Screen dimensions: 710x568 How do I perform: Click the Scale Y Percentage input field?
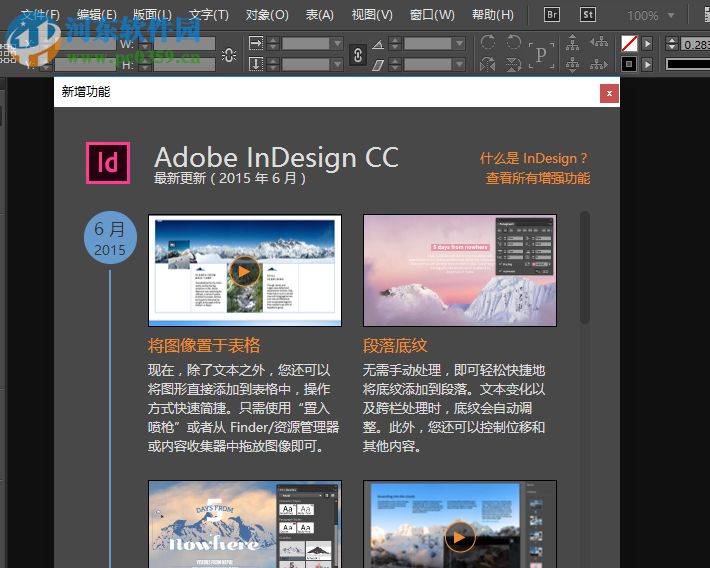click(x=306, y=64)
